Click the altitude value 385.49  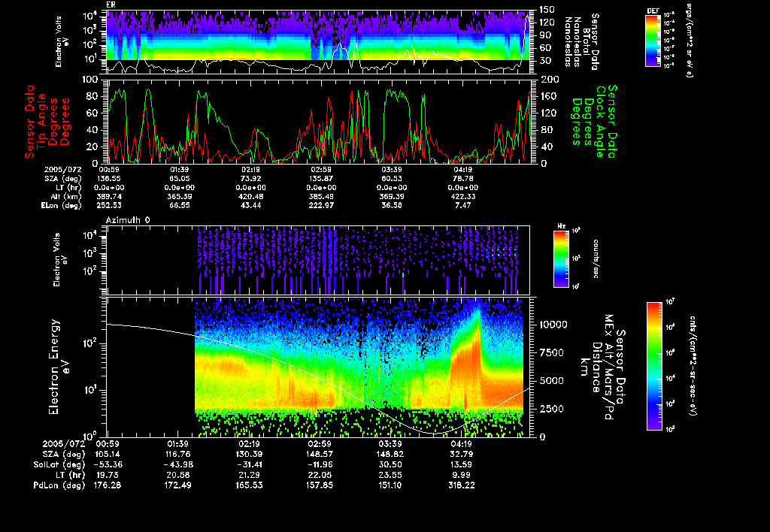[320, 196]
